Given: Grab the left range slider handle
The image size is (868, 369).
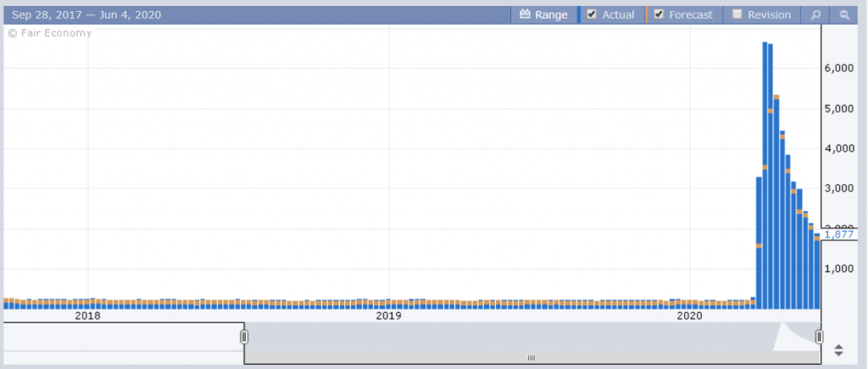Looking at the screenshot, I should [x=244, y=336].
